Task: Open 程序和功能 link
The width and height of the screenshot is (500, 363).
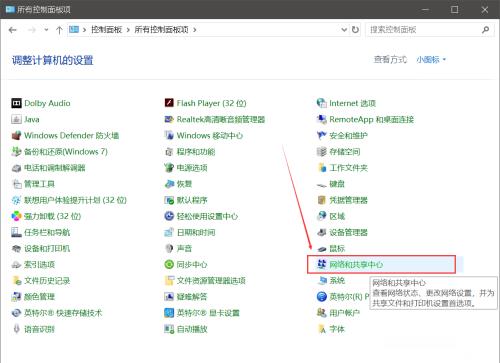Action: pos(196,152)
